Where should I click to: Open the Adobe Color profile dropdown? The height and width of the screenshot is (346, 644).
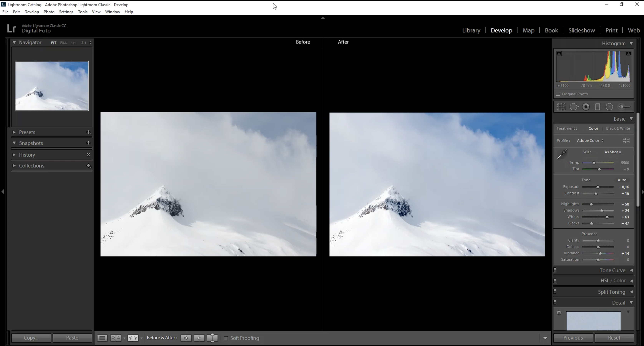point(590,140)
